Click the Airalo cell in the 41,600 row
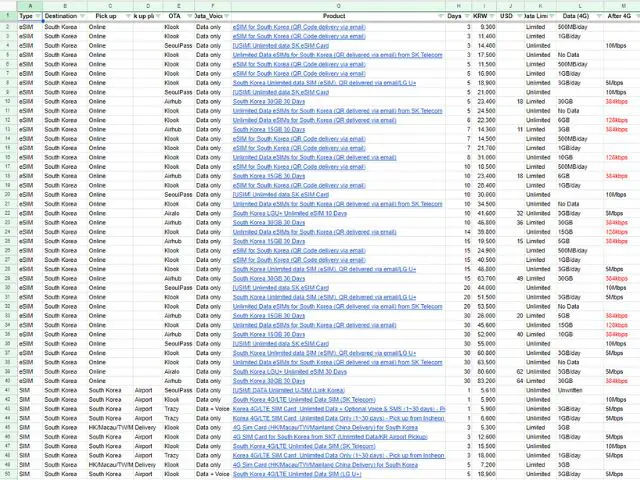640x480 pixels. (x=179, y=213)
